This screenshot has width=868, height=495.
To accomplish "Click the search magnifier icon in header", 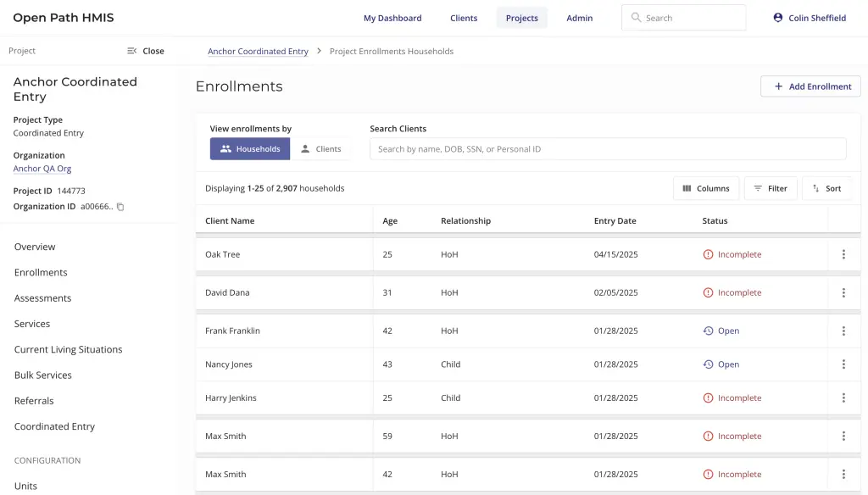I will pyautogui.click(x=636, y=18).
